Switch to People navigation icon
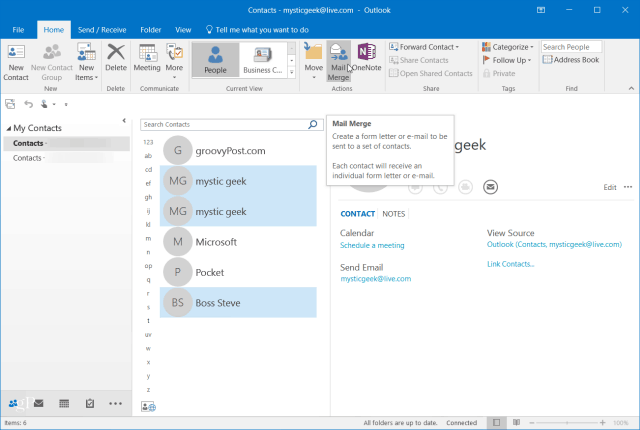This screenshot has height=430, width=640. click(x=13, y=403)
